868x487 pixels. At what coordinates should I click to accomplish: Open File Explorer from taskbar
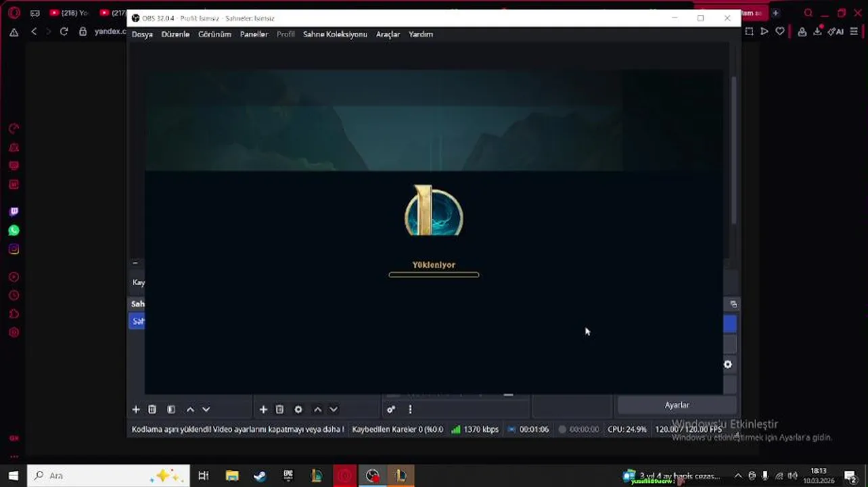click(x=231, y=476)
